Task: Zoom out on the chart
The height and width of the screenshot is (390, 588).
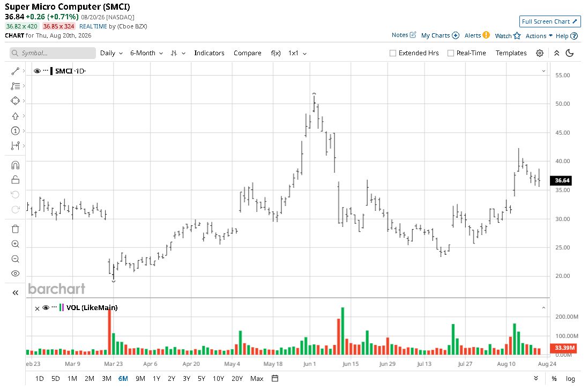Action: 16,259
